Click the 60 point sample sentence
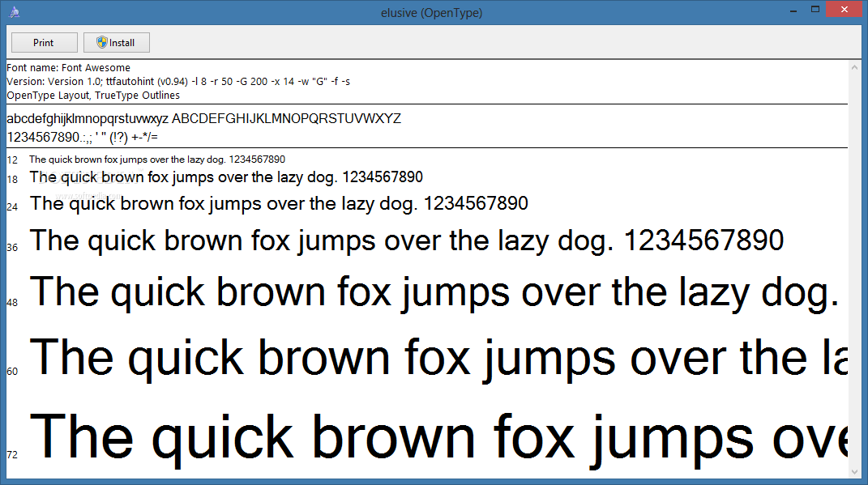Image resolution: width=868 pixels, height=485 pixels. [x=438, y=359]
